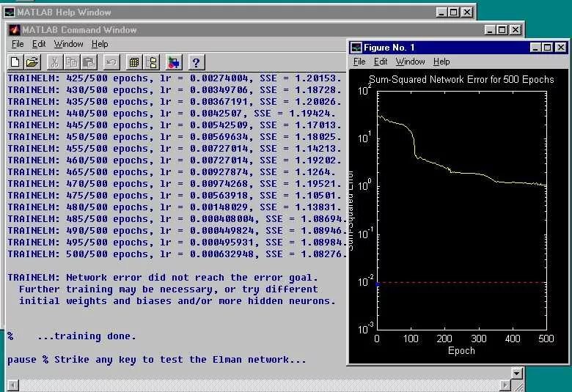Click the '% ...training done.' line
This screenshot has width=572, height=392.
point(72,336)
